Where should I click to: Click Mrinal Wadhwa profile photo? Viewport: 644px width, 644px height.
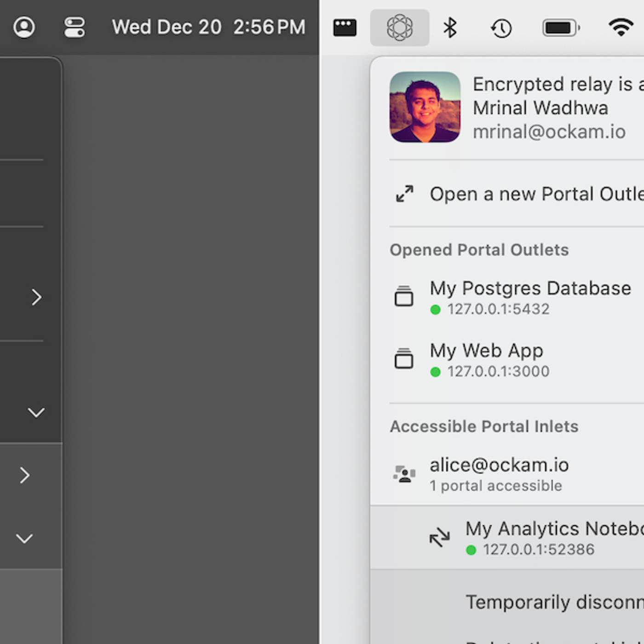425,107
